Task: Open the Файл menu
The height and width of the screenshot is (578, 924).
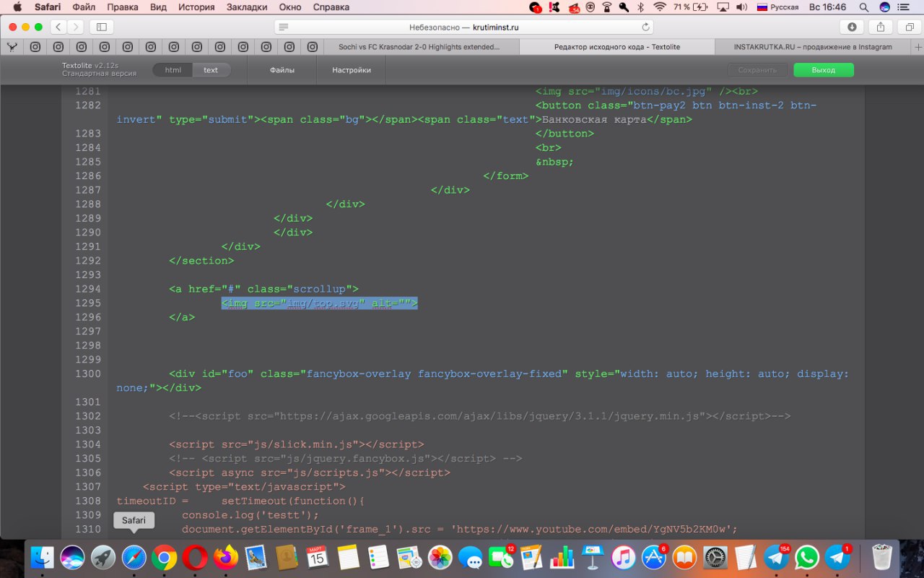Action: click(84, 7)
